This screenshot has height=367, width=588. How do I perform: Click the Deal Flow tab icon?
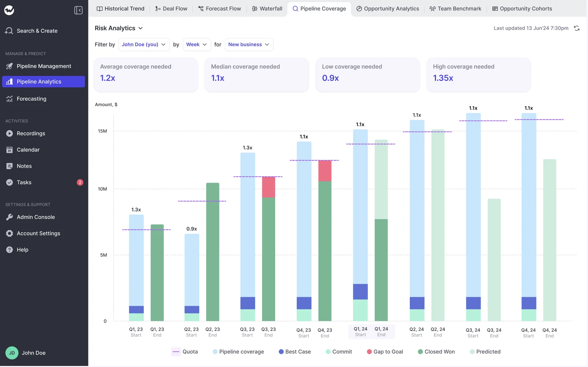(158, 8)
